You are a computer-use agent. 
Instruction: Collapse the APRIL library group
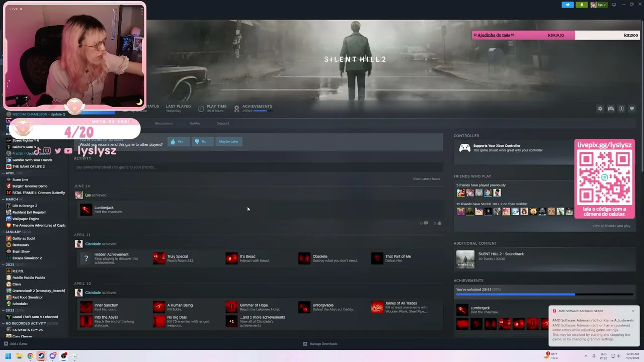(4, 173)
